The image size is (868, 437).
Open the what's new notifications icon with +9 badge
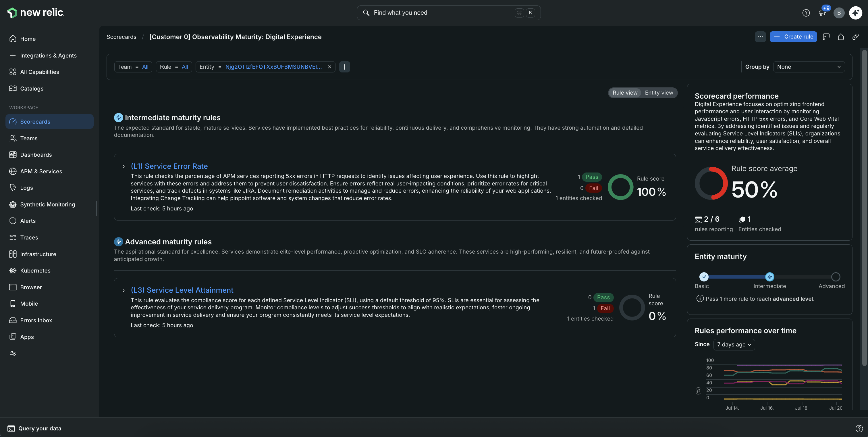click(822, 13)
